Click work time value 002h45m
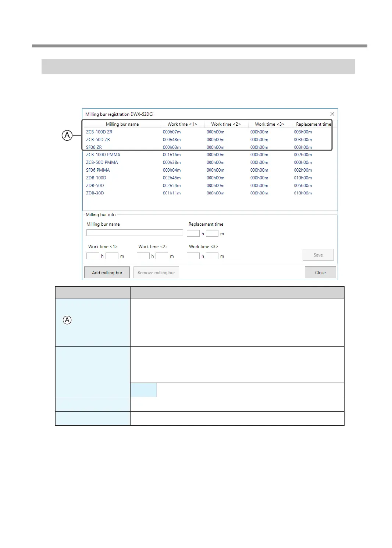392x548 pixels. [172, 178]
